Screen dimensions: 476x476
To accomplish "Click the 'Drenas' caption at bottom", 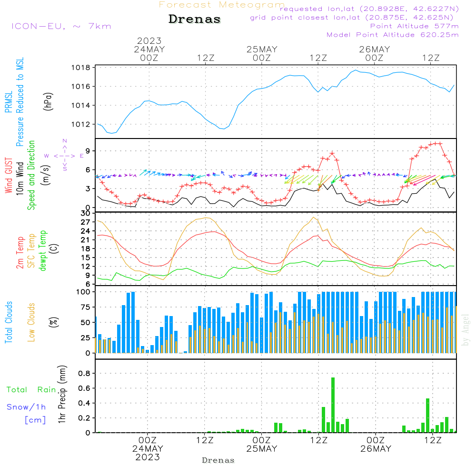I will pos(218,460).
